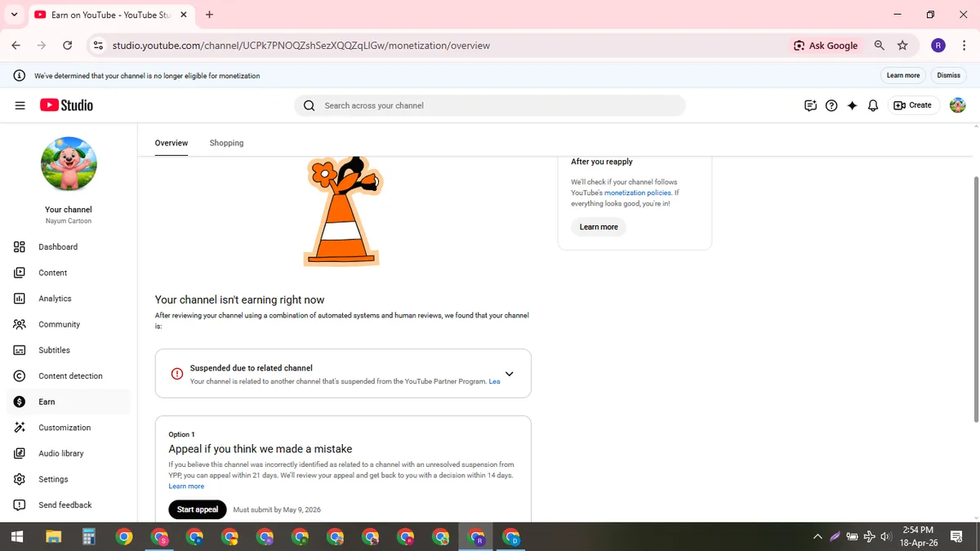980x551 pixels.
Task: Click Send feedback in the sidebar
Action: point(69,505)
